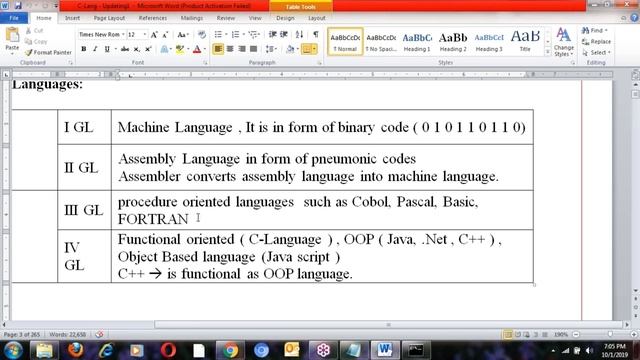Click the Replace button

pyautogui.click(x=596, y=42)
